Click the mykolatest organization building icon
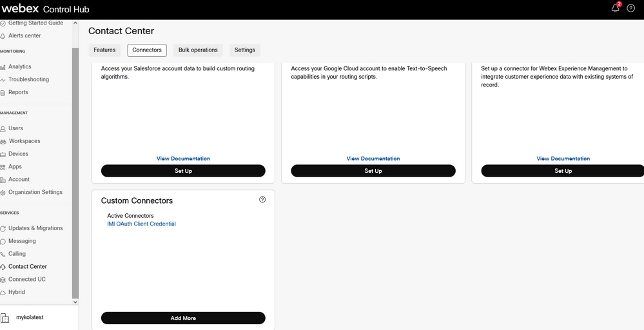 5,318
